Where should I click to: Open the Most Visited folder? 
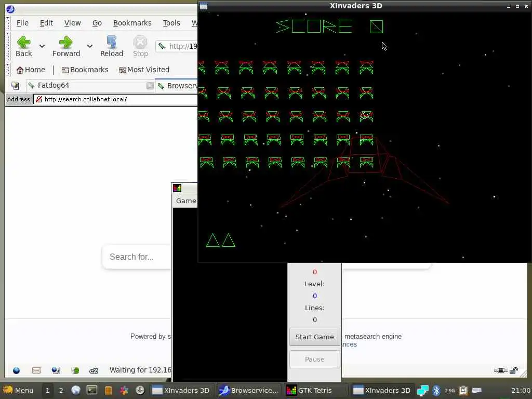pyautogui.click(x=144, y=70)
